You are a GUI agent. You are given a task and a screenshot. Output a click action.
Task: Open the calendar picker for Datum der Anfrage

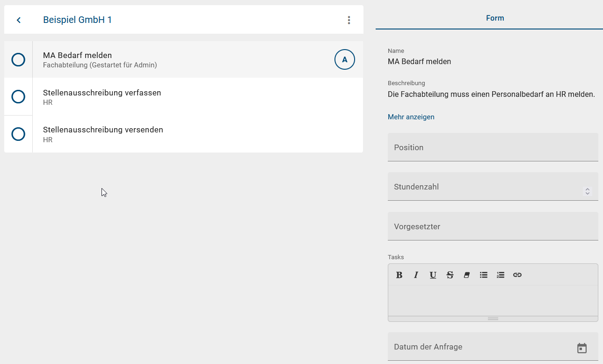(x=581, y=348)
